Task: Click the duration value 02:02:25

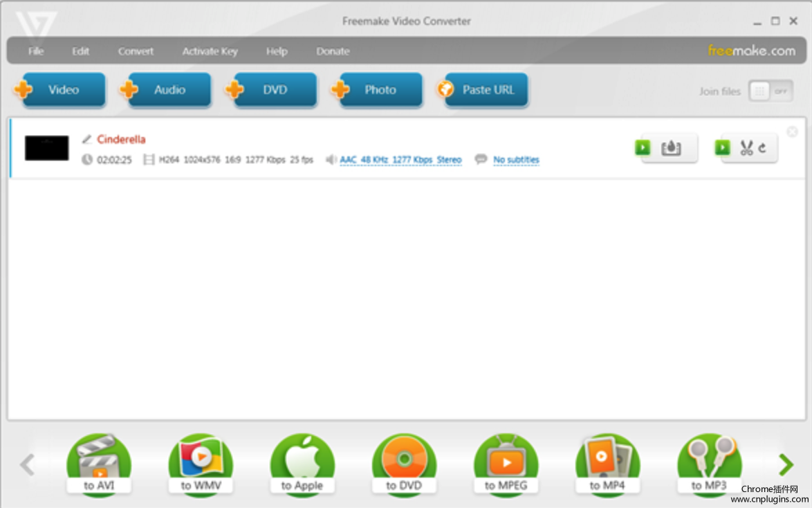Action: [x=114, y=160]
